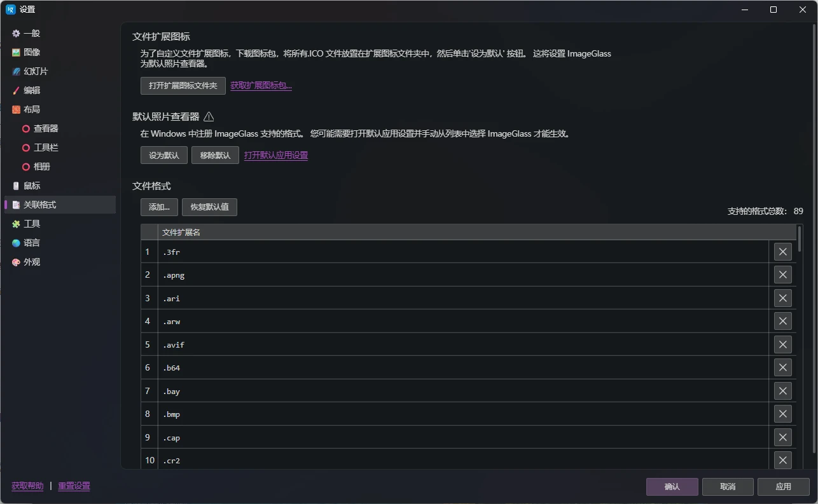Select the 关联格式 settings page

(x=60, y=205)
